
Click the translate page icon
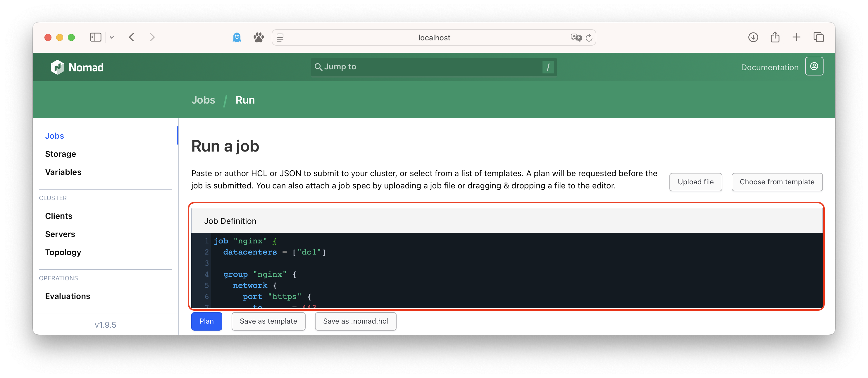tap(576, 38)
